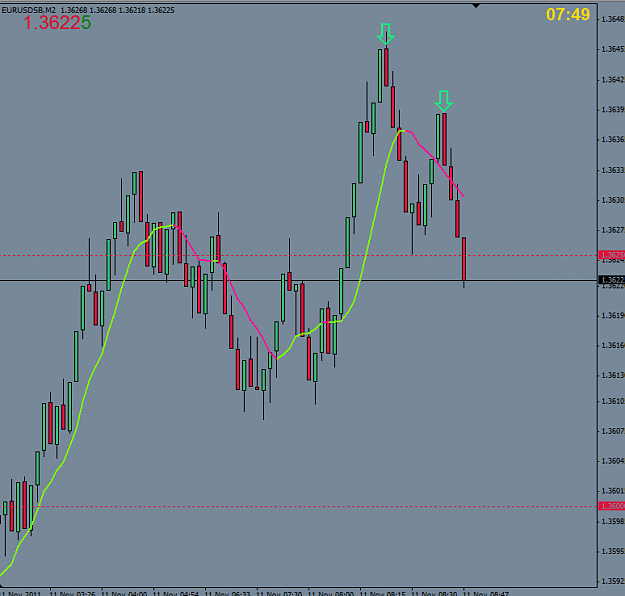625x596 pixels.
Task: Click the 1.3619 price scale label
Action: [613, 315]
